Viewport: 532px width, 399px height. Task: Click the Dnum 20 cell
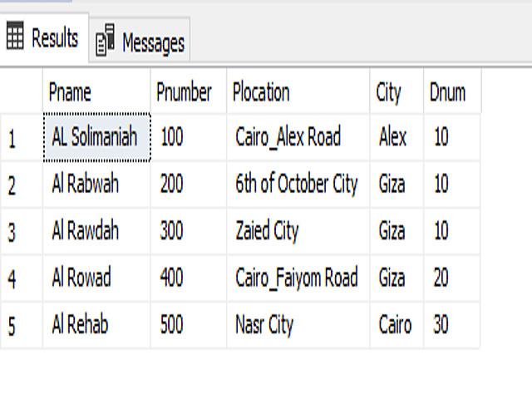coord(441,278)
